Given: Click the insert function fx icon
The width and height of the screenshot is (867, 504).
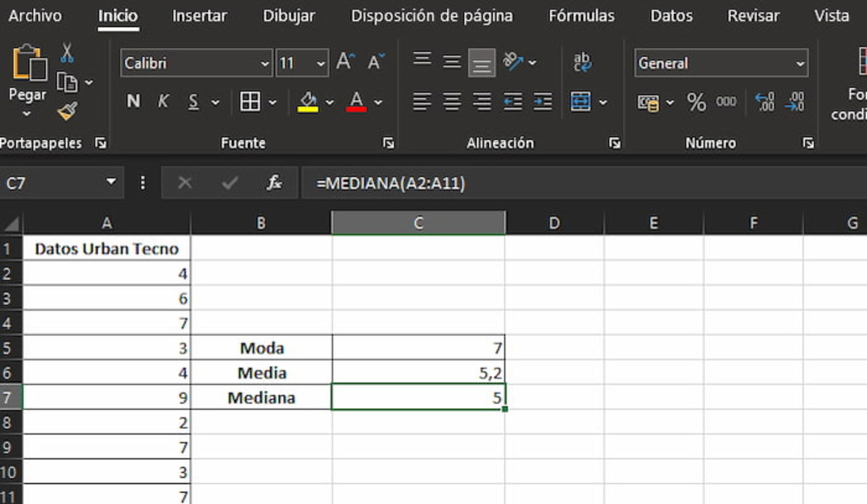Looking at the screenshot, I should pyautogui.click(x=274, y=182).
